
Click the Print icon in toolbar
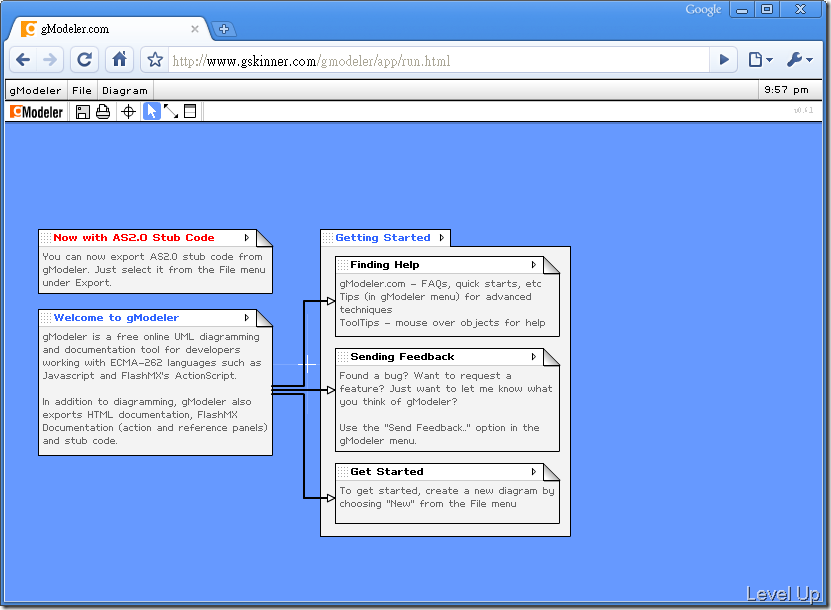tap(103, 112)
